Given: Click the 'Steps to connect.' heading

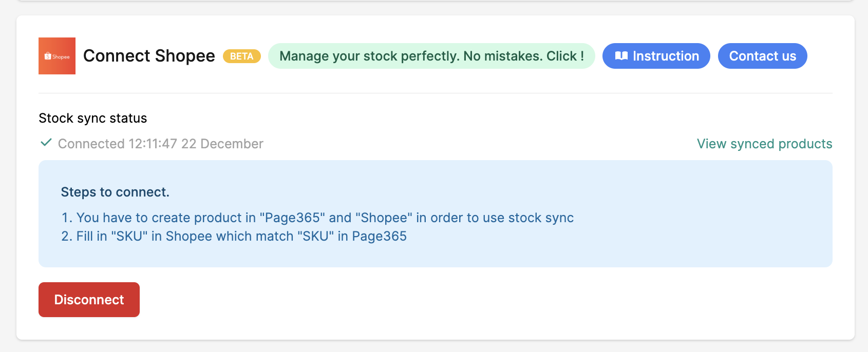Looking at the screenshot, I should pyautogui.click(x=115, y=192).
